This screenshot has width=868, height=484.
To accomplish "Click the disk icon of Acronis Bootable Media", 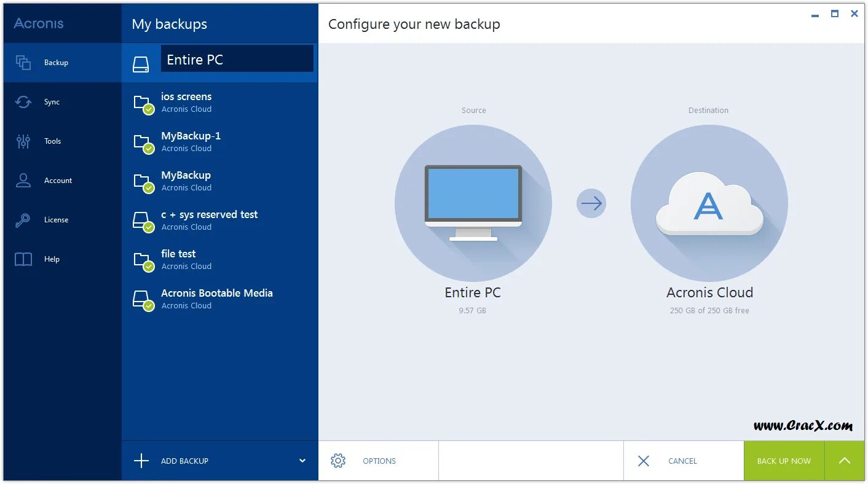I will [x=143, y=300].
